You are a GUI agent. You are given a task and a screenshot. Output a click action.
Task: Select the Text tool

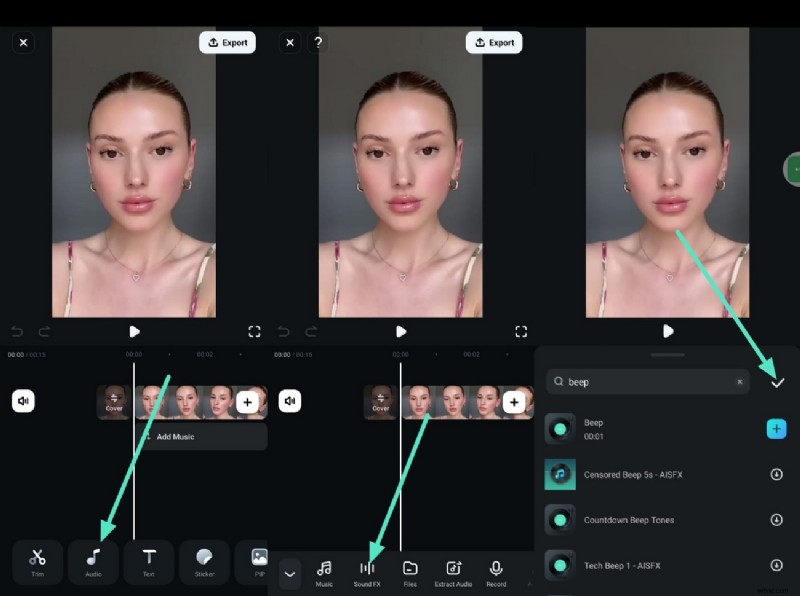[149, 562]
